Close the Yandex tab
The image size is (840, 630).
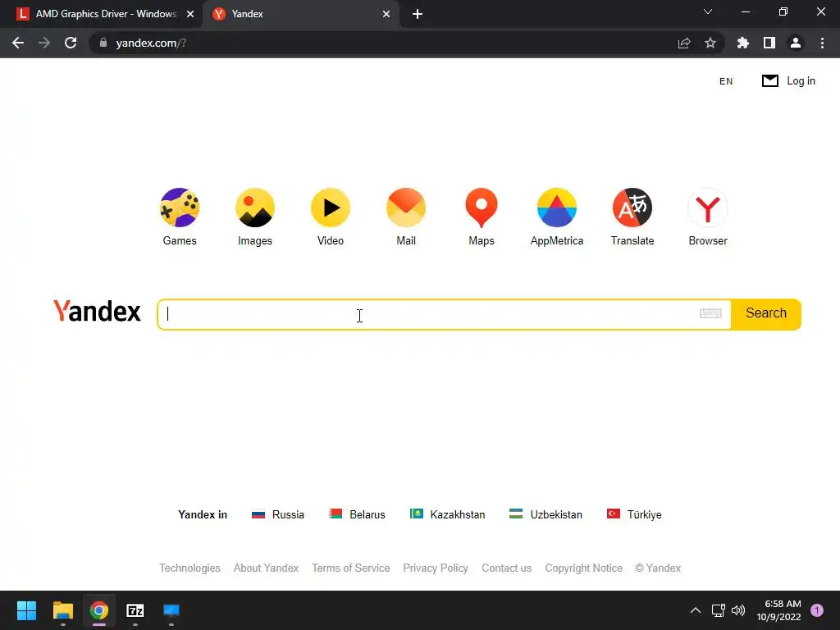[386, 14]
